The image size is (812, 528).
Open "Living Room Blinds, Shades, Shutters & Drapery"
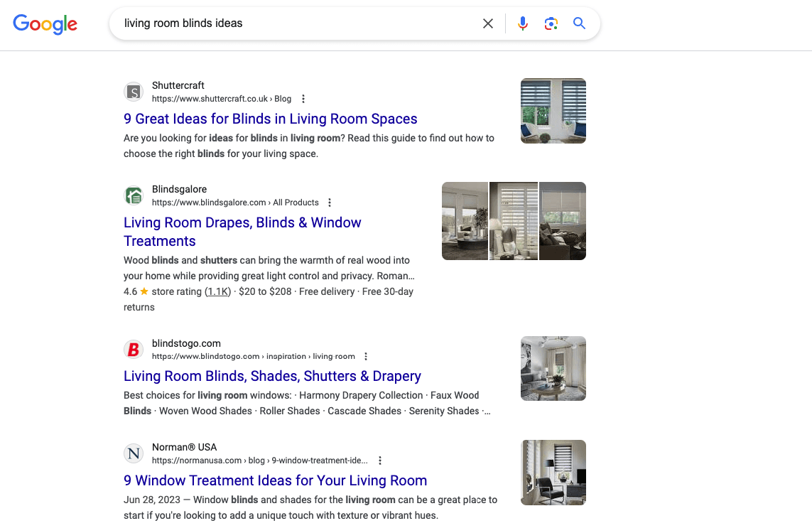(272, 376)
